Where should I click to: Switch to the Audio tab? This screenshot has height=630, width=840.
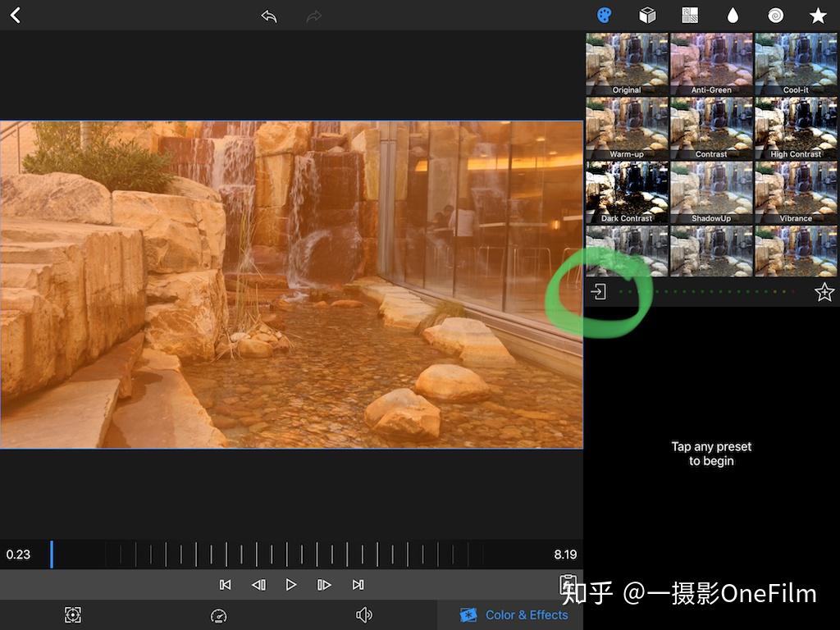click(x=364, y=615)
